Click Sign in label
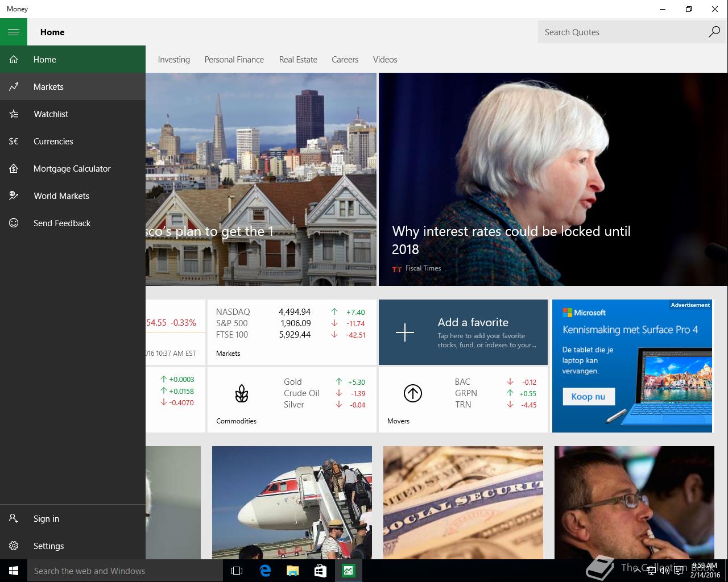728x582 pixels. coord(46,518)
